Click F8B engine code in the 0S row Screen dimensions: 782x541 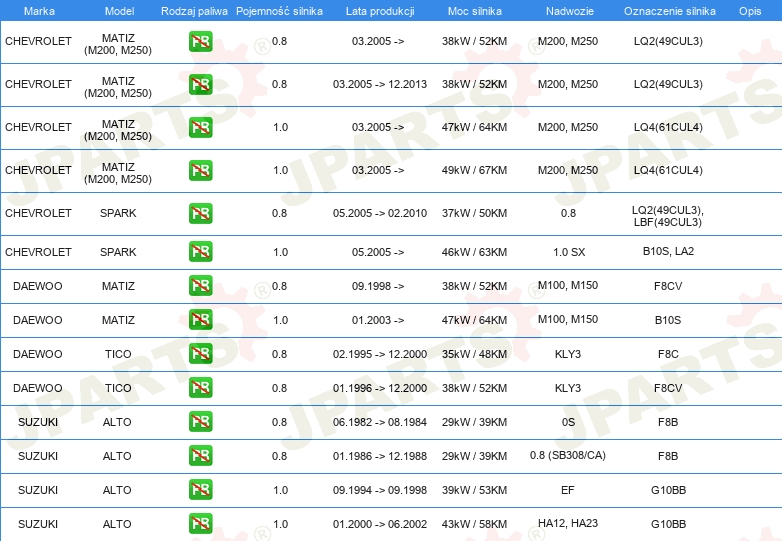tap(668, 421)
